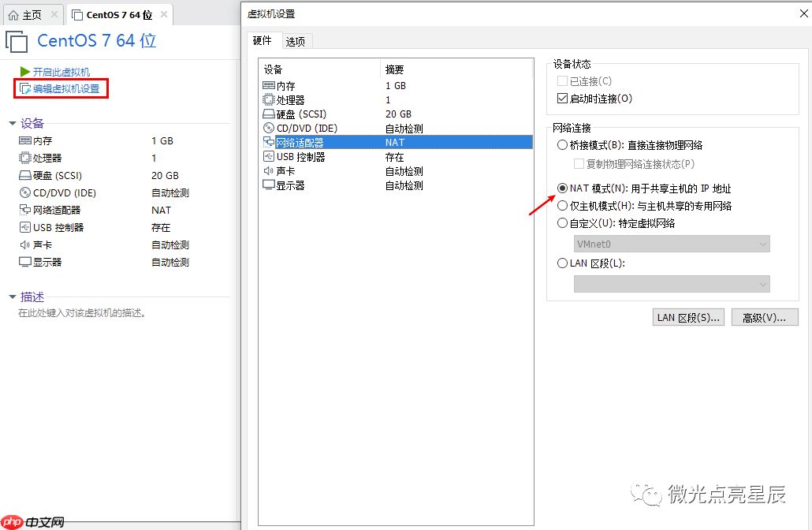The width and height of the screenshot is (812, 530).
Task: Select 硬盘 (SCSI) row text in settings list
Action: point(301,114)
